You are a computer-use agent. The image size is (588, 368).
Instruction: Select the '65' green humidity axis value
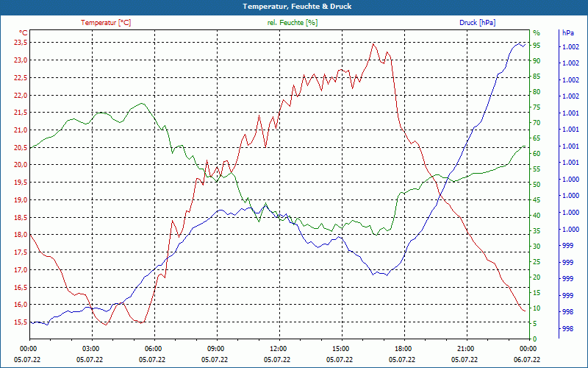point(537,138)
